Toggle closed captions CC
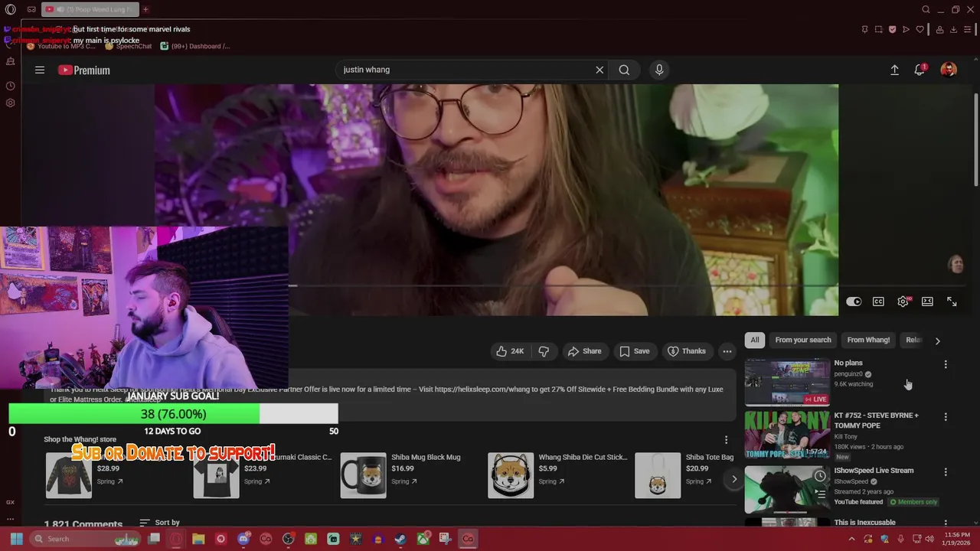 click(x=878, y=302)
